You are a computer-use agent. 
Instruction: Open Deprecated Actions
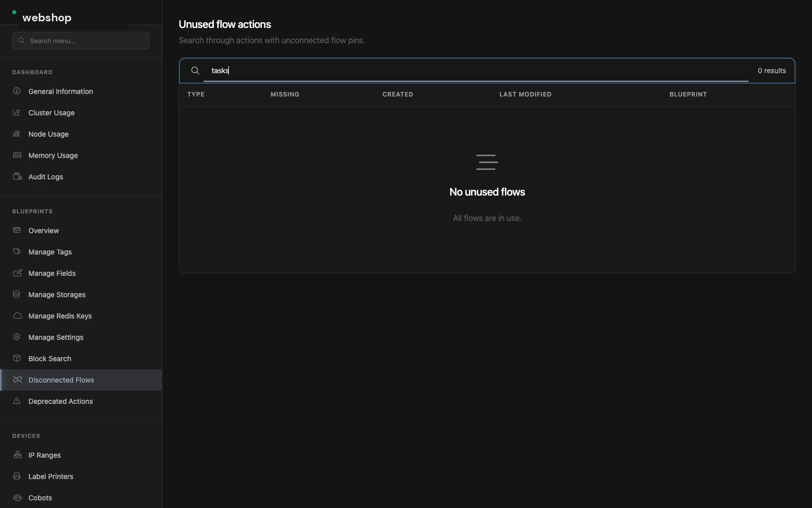(81, 401)
